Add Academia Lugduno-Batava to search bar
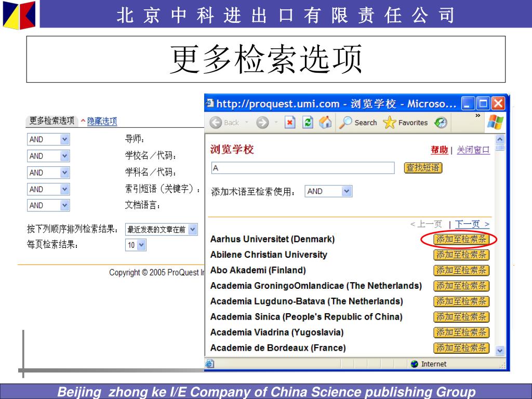This screenshot has height=399, width=532. click(x=461, y=301)
